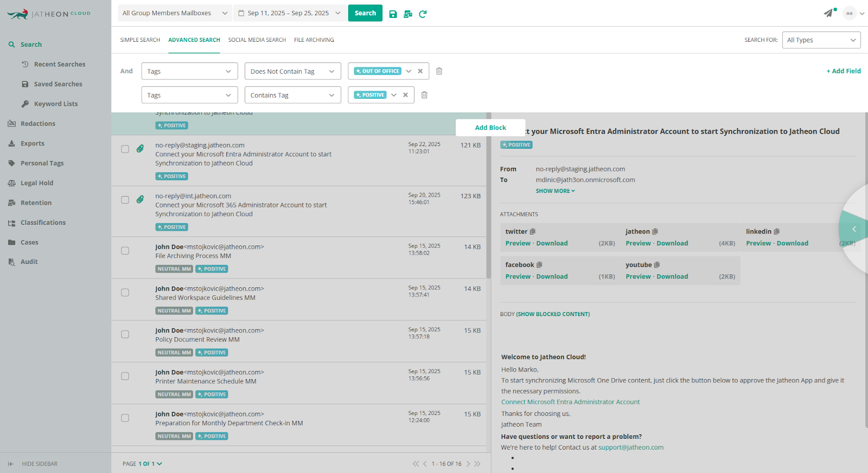The image size is (868, 473).
Task: Click the copy icon beside youtube attachment
Action: point(657,265)
